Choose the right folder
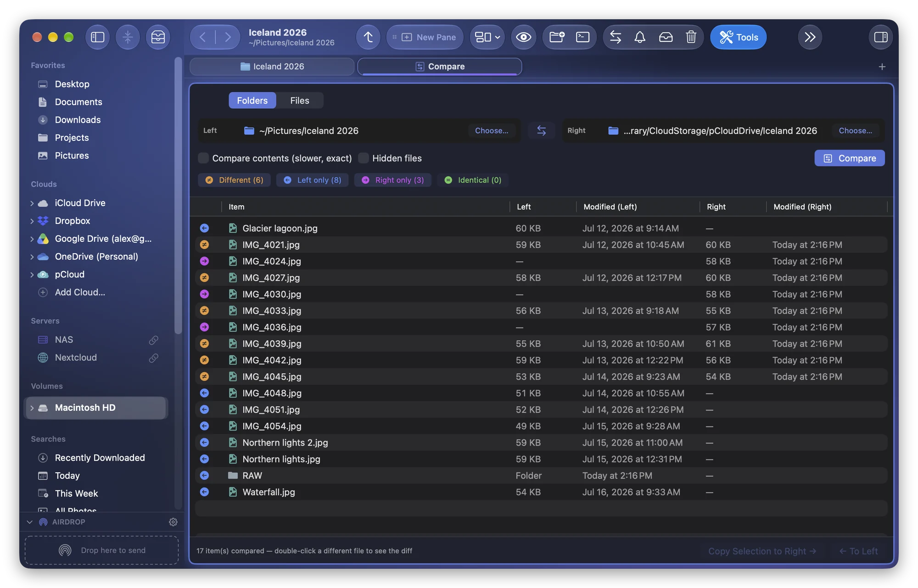918x588 pixels. pos(855,131)
